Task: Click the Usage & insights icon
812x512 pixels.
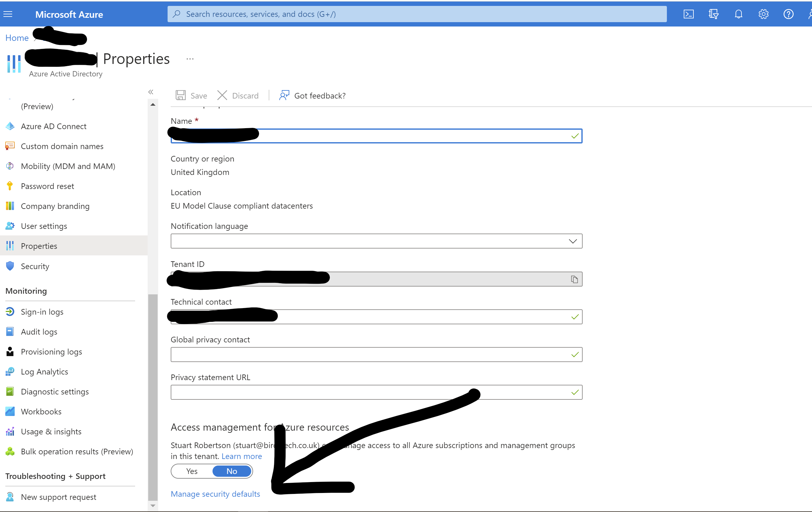Action: [10, 432]
